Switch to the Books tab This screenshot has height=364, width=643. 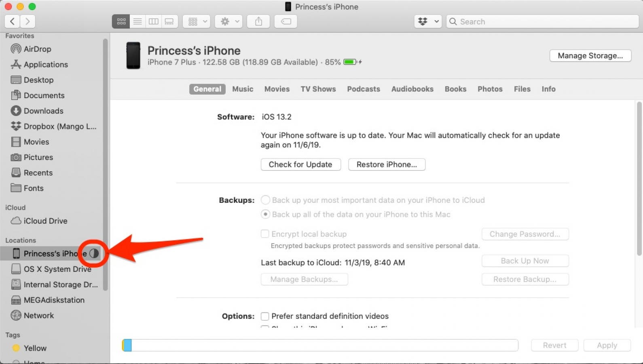point(455,89)
